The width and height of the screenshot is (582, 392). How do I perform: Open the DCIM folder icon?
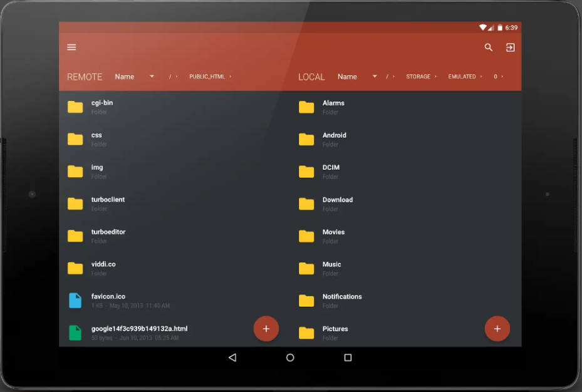pos(306,172)
